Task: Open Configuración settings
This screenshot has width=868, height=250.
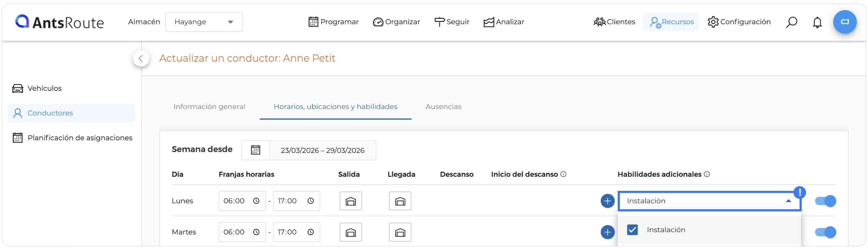Action: tap(739, 22)
